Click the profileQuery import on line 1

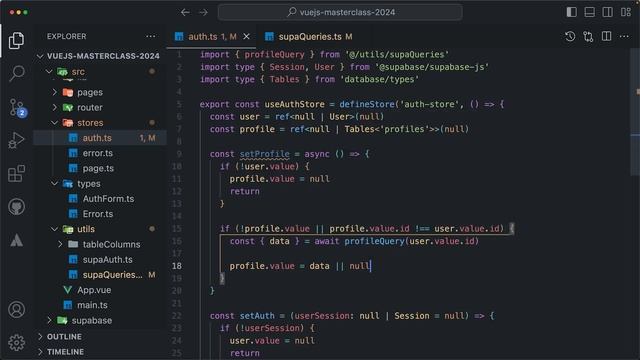tap(274, 55)
